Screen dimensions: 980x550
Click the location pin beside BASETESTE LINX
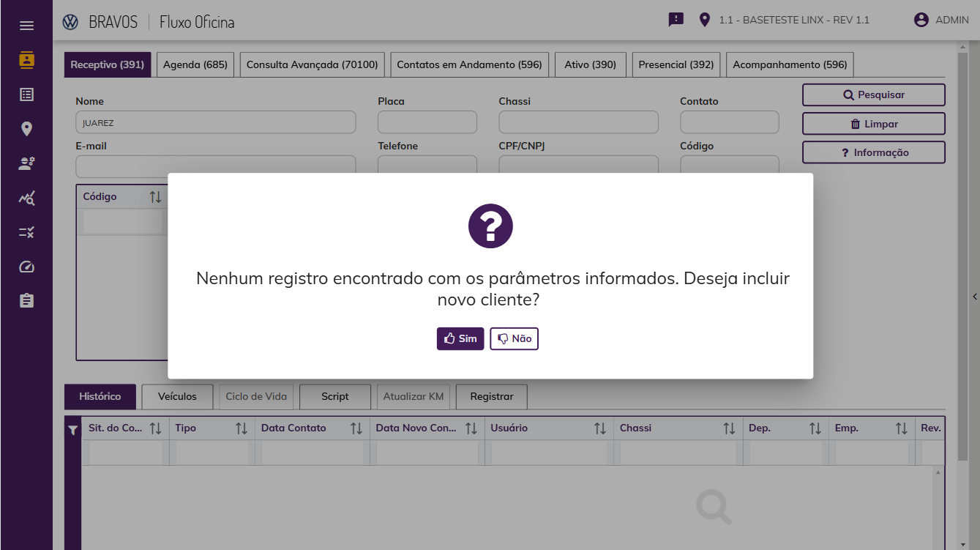[x=705, y=20]
